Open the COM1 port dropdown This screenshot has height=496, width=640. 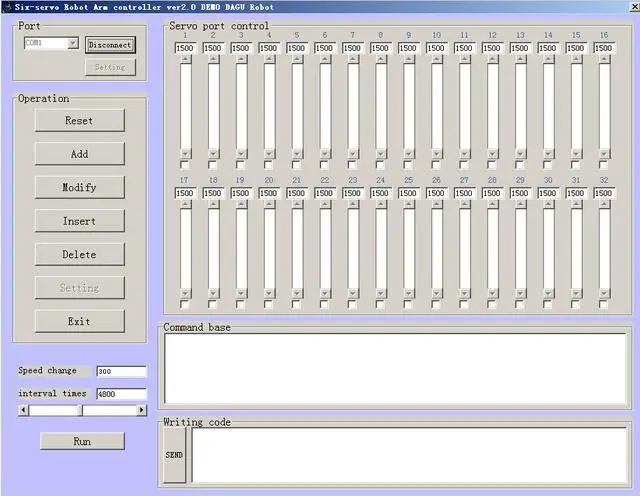(x=72, y=44)
